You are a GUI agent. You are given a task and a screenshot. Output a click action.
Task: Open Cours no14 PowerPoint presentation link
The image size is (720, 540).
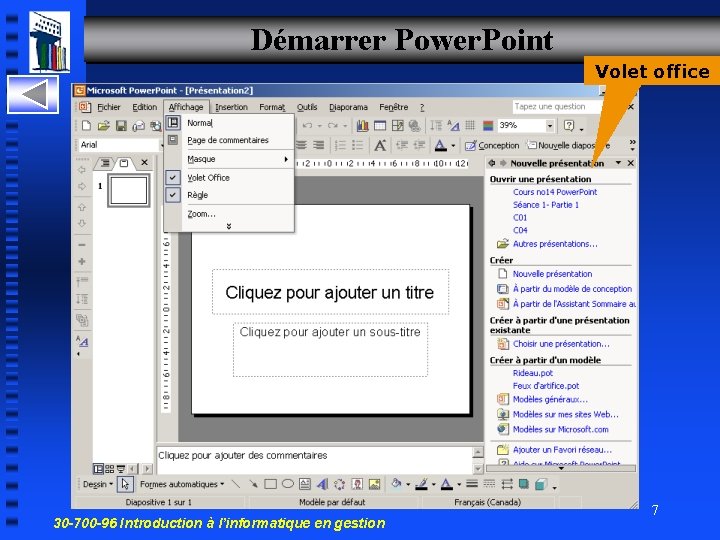click(x=555, y=192)
